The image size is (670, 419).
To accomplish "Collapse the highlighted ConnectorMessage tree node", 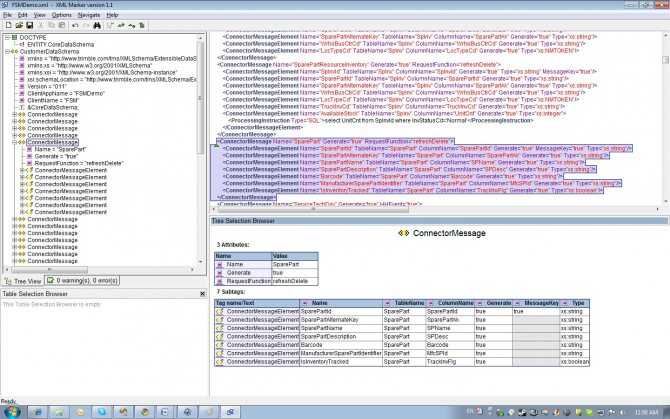I will [15, 142].
